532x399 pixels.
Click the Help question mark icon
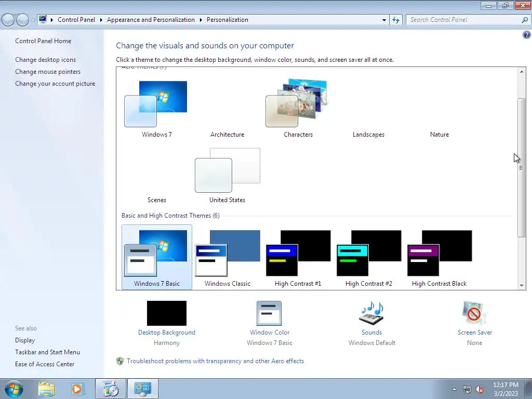[x=527, y=35]
